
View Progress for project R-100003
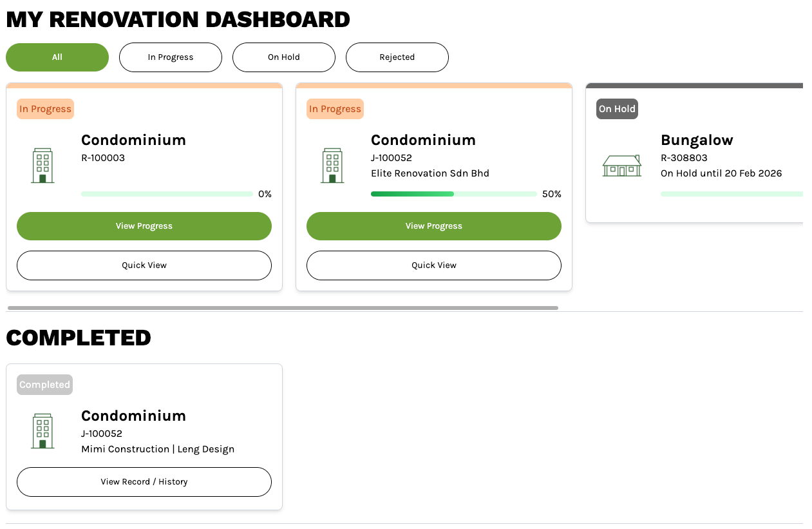click(x=144, y=226)
